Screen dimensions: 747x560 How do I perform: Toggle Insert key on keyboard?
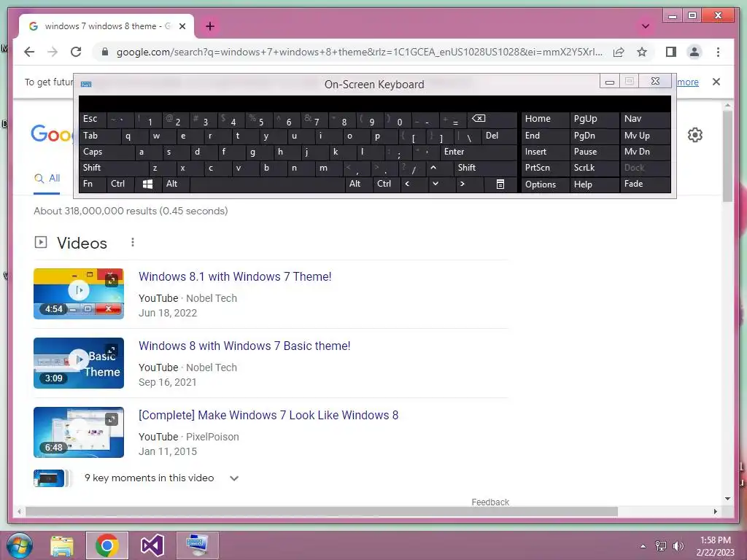click(545, 152)
